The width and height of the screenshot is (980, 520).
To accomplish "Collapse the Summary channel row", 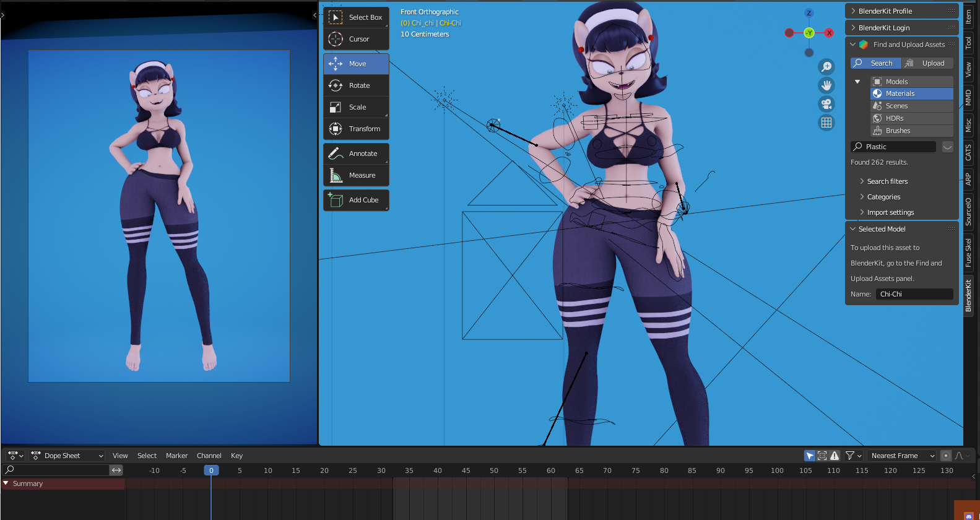I will pos(6,483).
